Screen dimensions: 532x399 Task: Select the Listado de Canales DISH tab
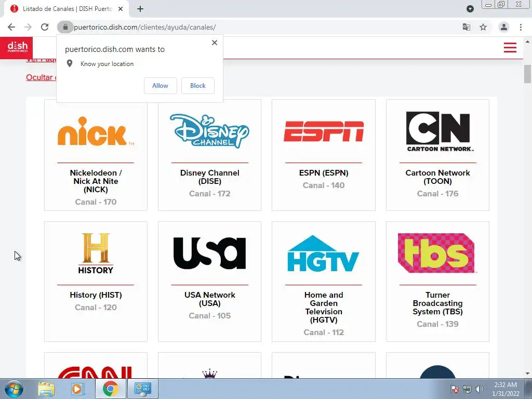(66, 9)
